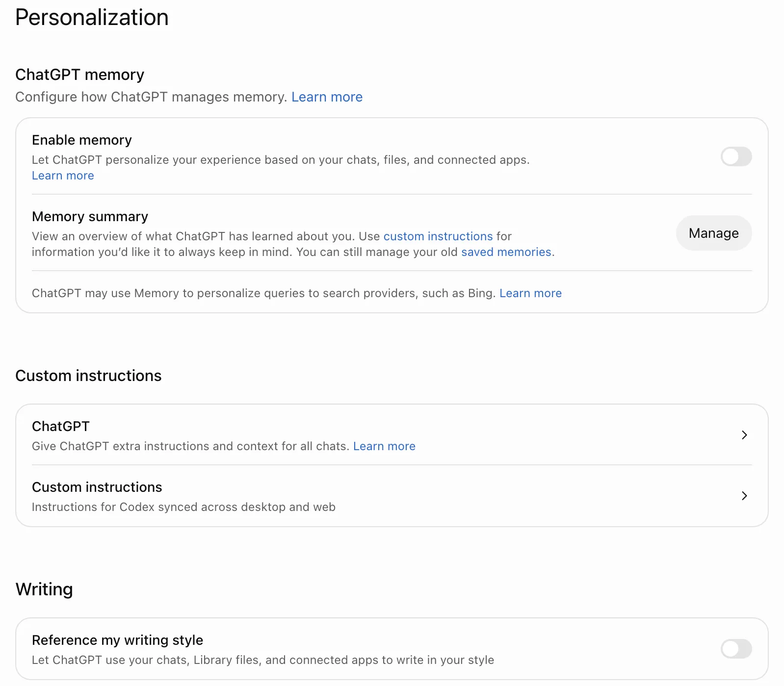
Task: Open Learn more link about Bing search providers
Action: [530, 293]
